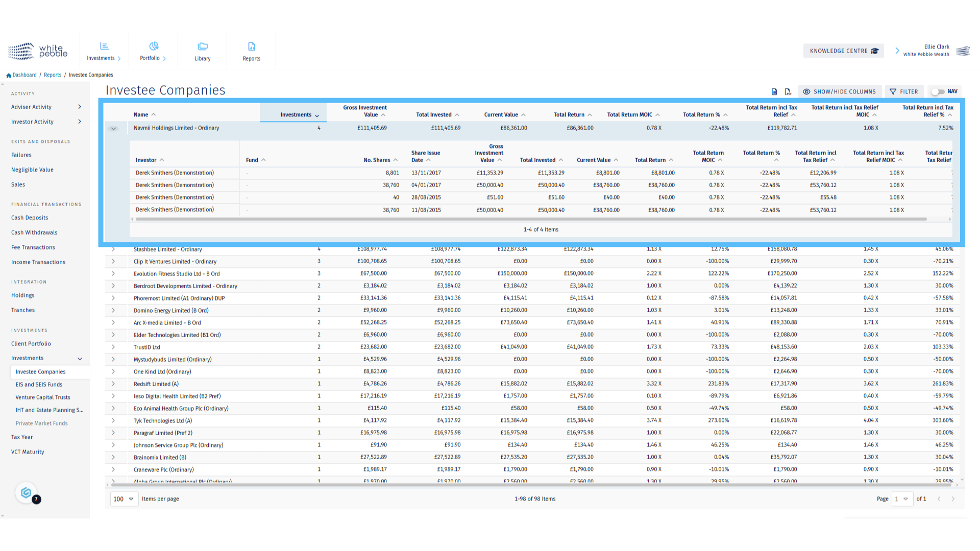Sort by Investments column header
This screenshot has height=551, width=980.
click(296, 115)
